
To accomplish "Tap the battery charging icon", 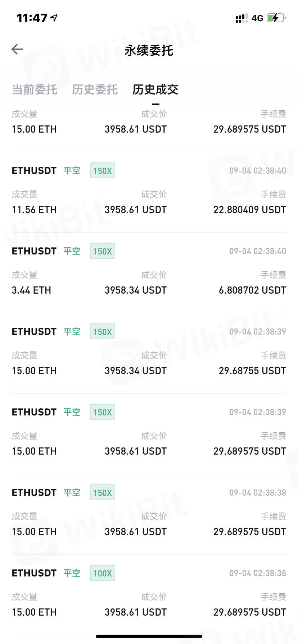I will click(x=276, y=18).
